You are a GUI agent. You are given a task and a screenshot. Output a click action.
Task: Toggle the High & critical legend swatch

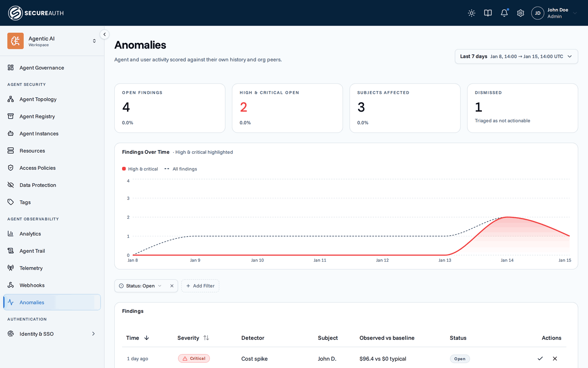(x=124, y=169)
